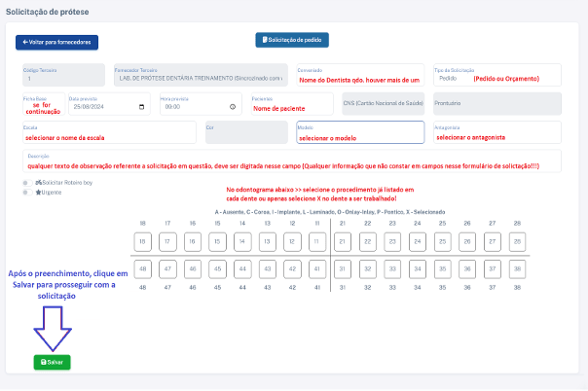Select tooth box 24 in odontogram
Viewport: 588px width, 391px height.
[x=418, y=242]
